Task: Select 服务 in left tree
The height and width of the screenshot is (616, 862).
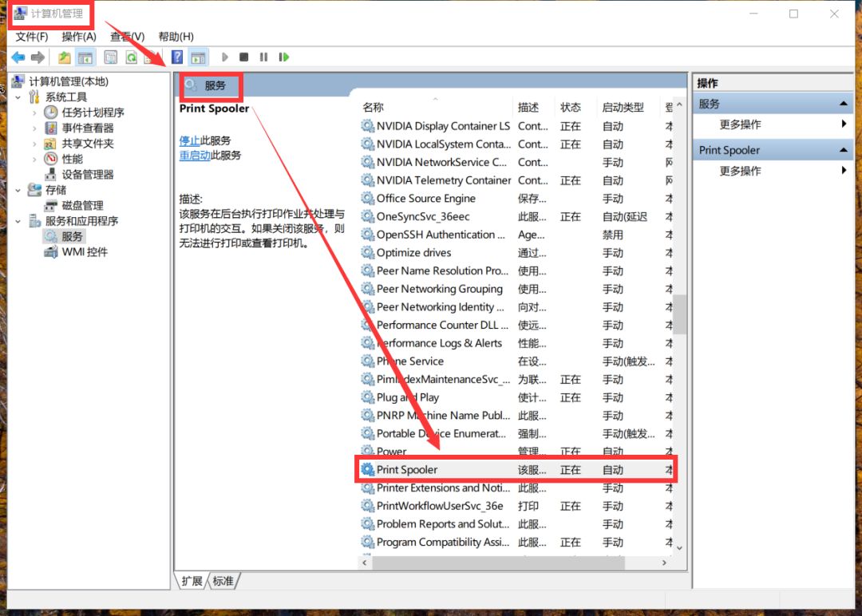Action: [x=72, y=236]
